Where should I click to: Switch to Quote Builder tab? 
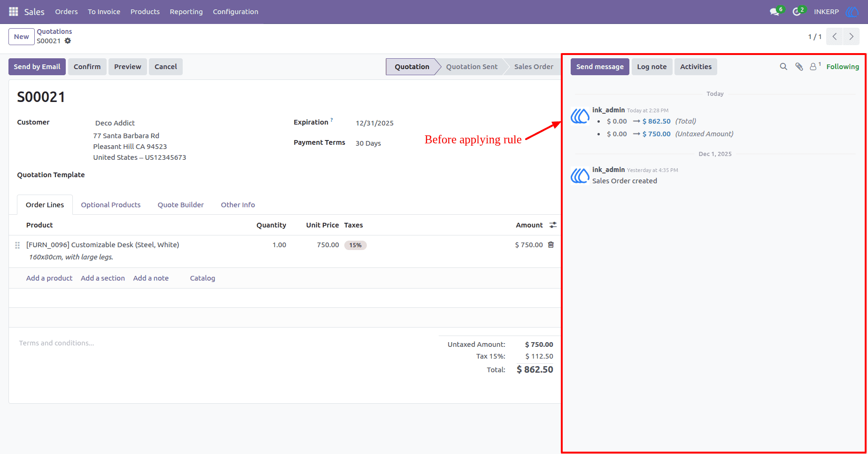coord(181,205)
